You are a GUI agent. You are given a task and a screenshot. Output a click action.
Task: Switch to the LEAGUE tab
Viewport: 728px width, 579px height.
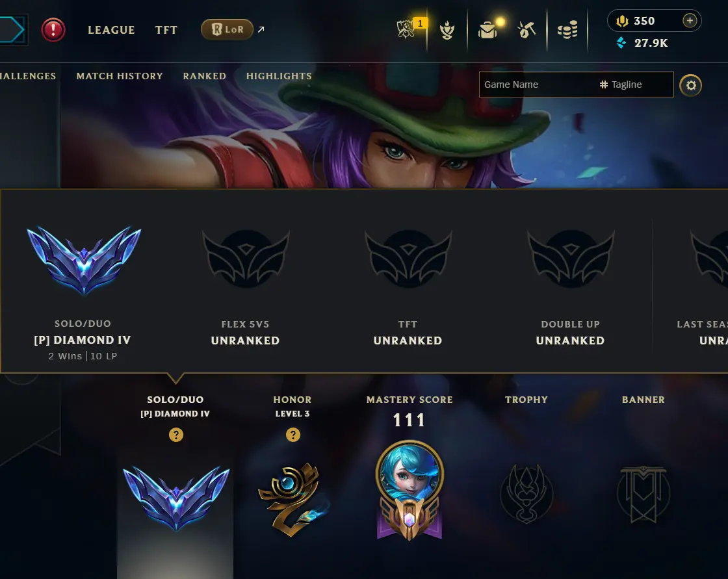(111, 30)
